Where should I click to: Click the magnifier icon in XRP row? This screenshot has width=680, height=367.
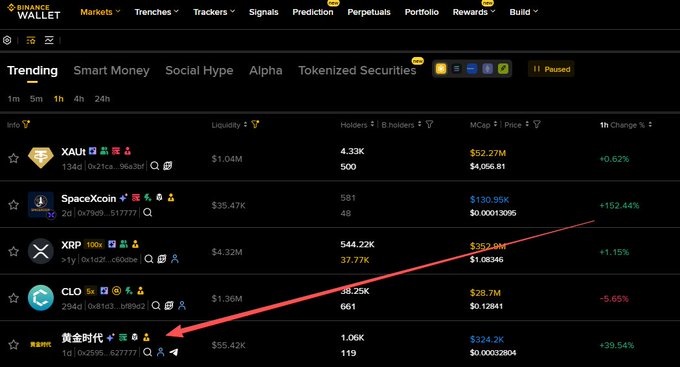149,259
